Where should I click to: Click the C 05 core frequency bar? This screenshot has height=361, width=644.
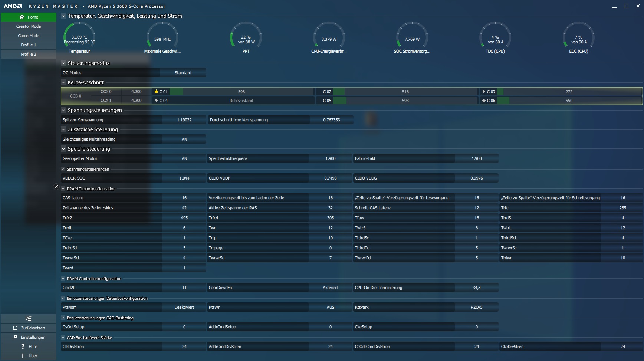(x=405, y=101)
